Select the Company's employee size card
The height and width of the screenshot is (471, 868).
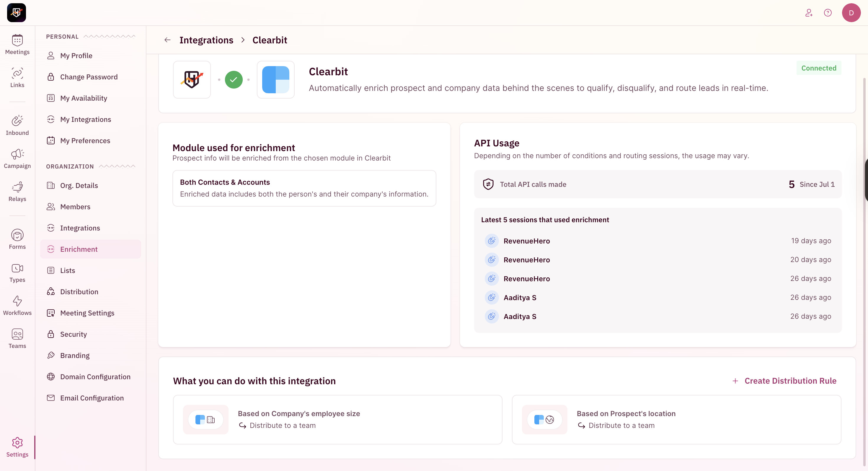pyautogui.click(x=337, y=419)
